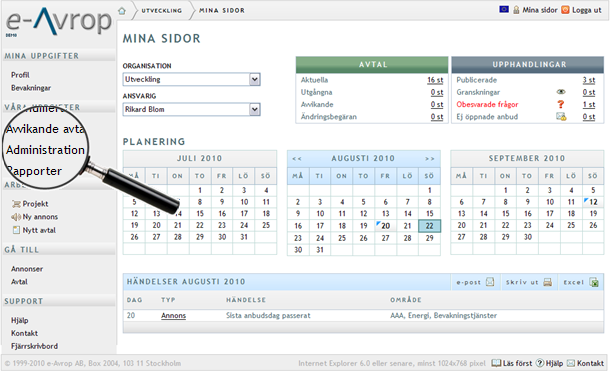
Task: Select highlighted August 22 in the calendar
Action: (x=429, y=226)
